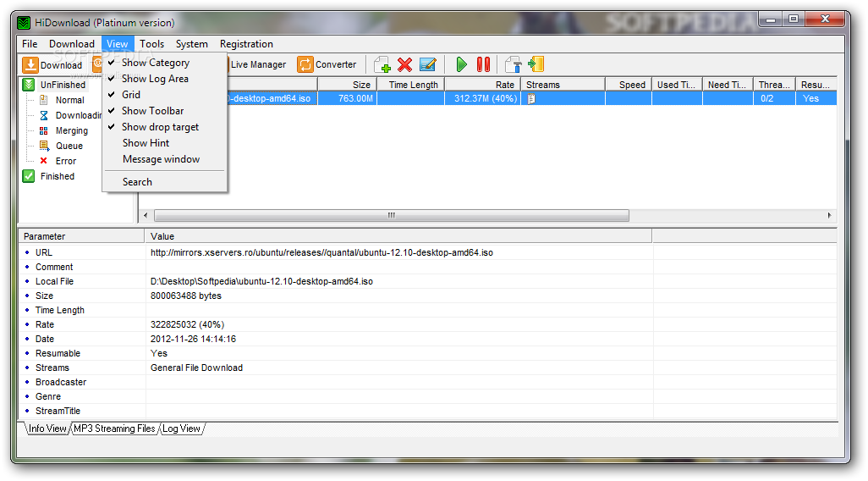This screenshot has width=868, height=481.
Task: Click the horizontal scrollbar thumb
Action: click(x=392, y=215)
